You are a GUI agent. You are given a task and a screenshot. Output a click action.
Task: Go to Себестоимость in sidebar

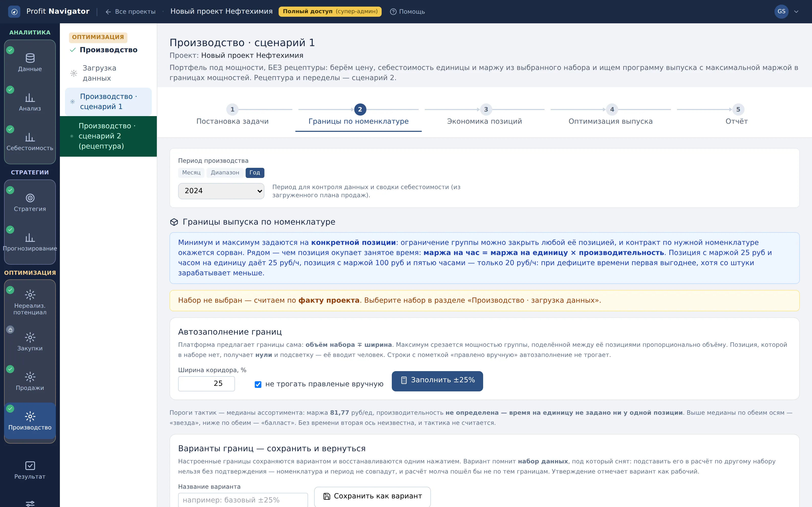pyautogui.click(x=30, y=142)
